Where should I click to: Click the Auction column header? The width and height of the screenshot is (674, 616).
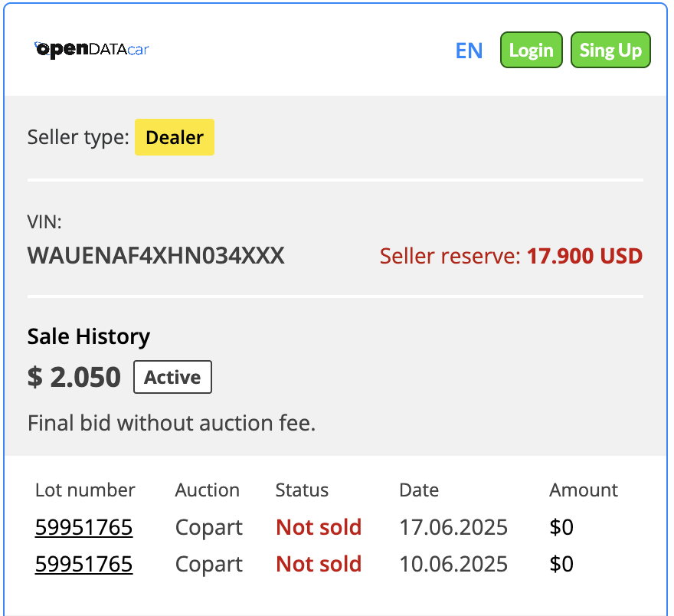[208, 490]
